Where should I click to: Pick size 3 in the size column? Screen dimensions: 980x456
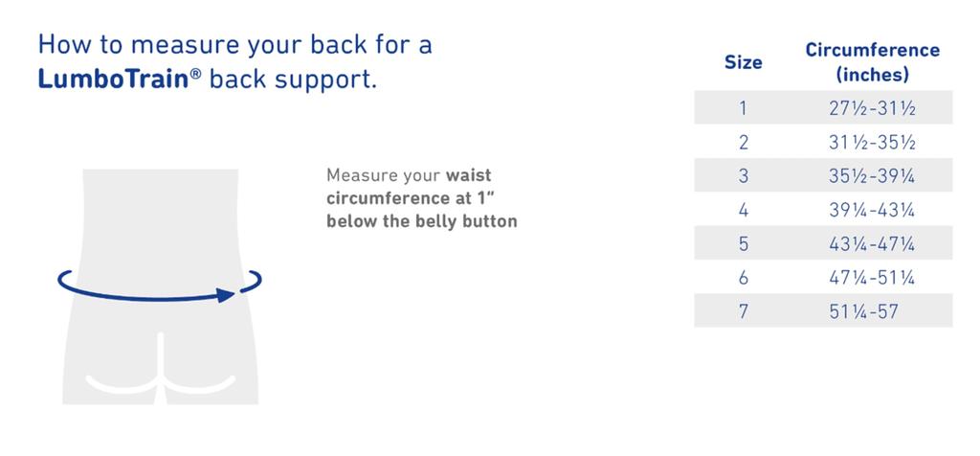743,176
